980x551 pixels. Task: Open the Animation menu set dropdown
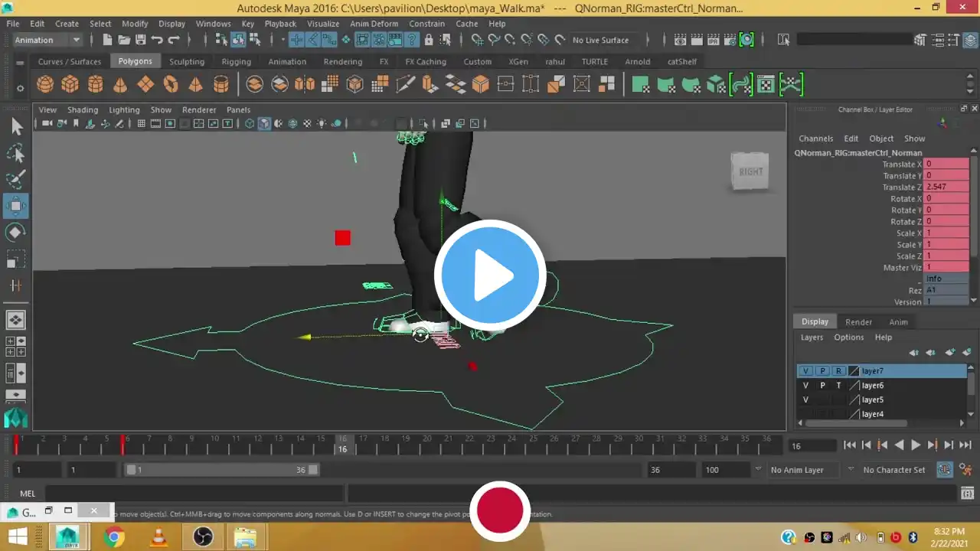tap(47, 40)
